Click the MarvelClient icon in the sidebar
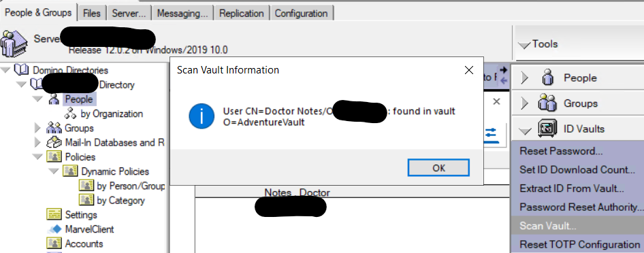Viewport: 644px width, 253px height. 54,229
